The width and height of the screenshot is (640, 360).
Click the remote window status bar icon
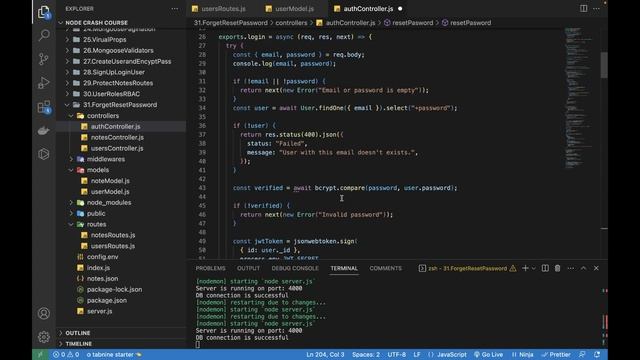click(x=40, y=354)
